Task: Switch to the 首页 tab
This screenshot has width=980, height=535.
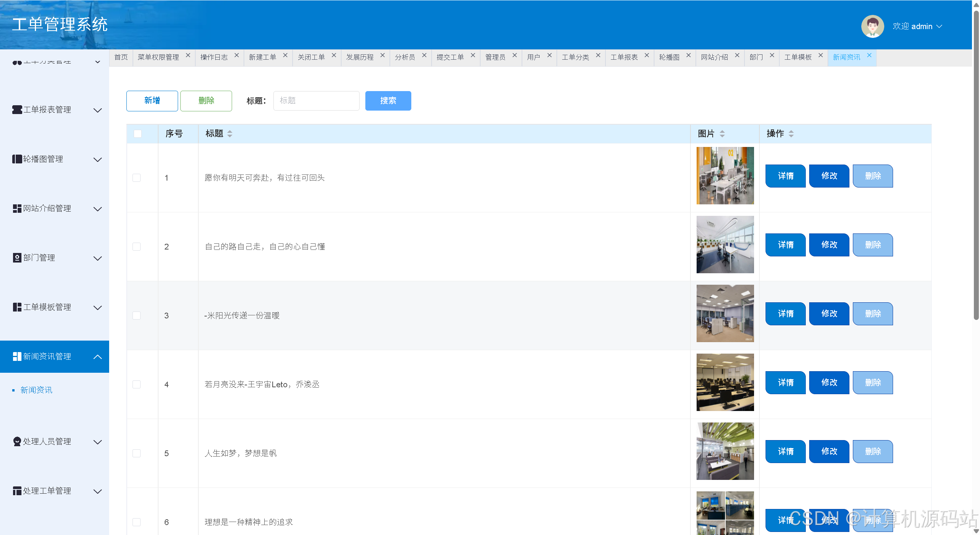Action: (121, 57)
